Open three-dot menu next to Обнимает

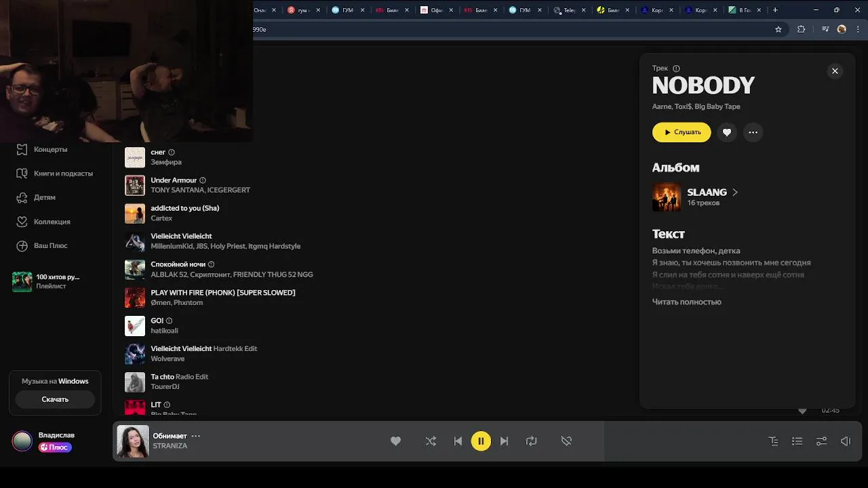tap(196, 436)
